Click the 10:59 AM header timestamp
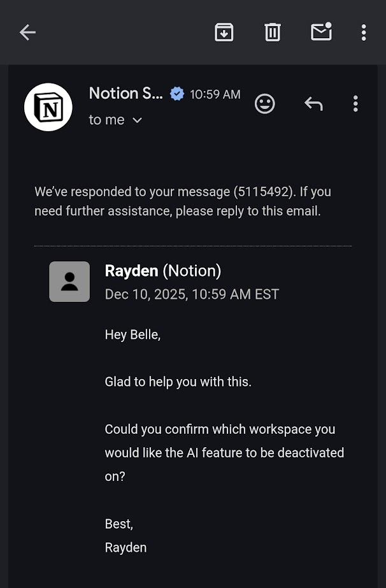The width and height of the screenshot is (386, 588). pyautogui.click(x=215, y=94)
